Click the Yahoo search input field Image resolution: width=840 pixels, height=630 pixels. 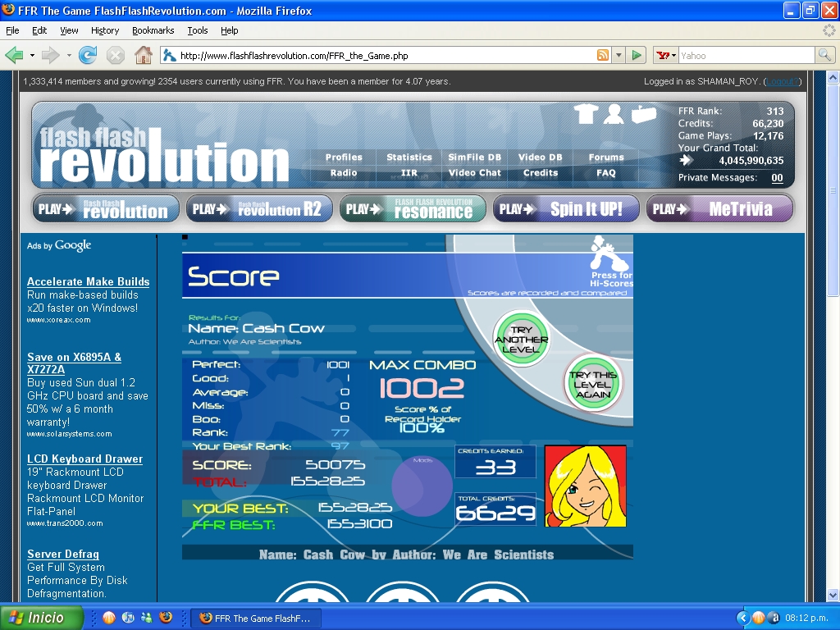746,55
